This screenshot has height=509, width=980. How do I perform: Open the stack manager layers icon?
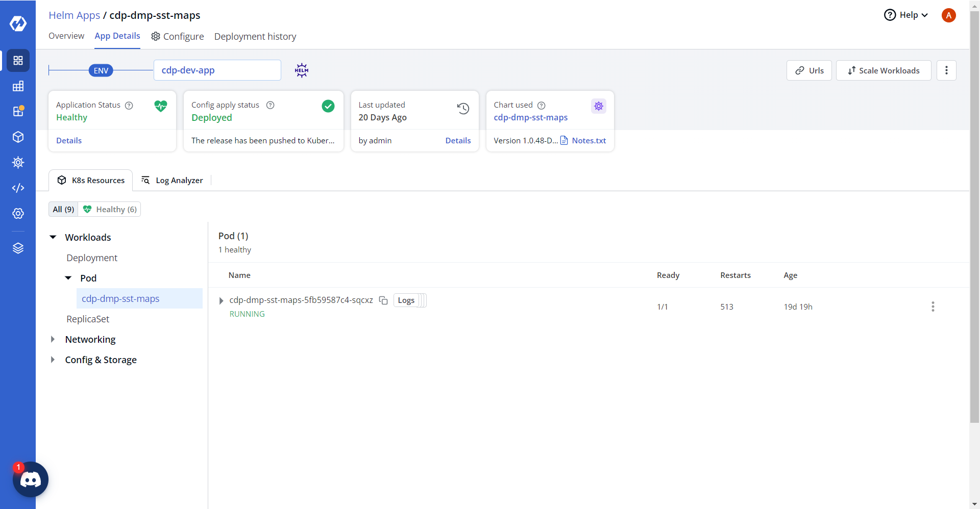18,248
